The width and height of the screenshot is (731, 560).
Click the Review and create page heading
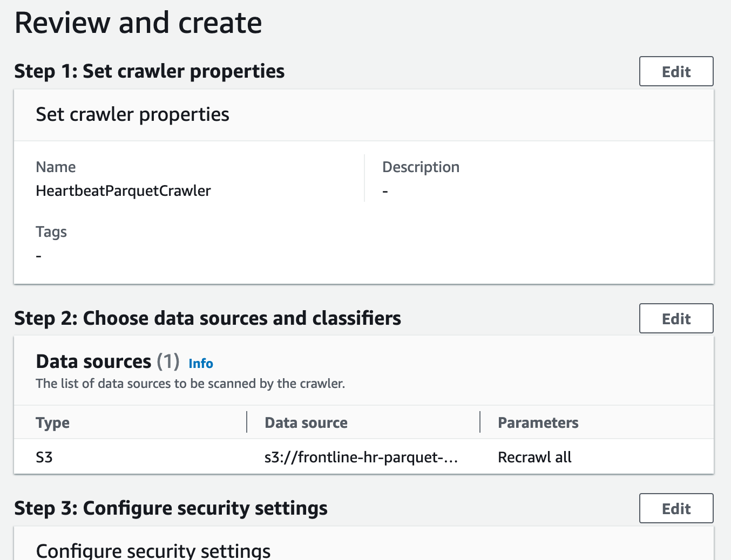point(138,23)
